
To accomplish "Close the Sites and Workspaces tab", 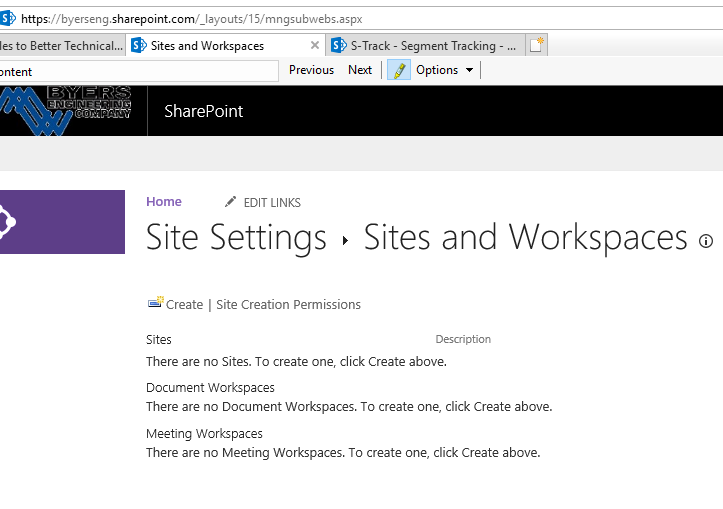I will [315, 45].
